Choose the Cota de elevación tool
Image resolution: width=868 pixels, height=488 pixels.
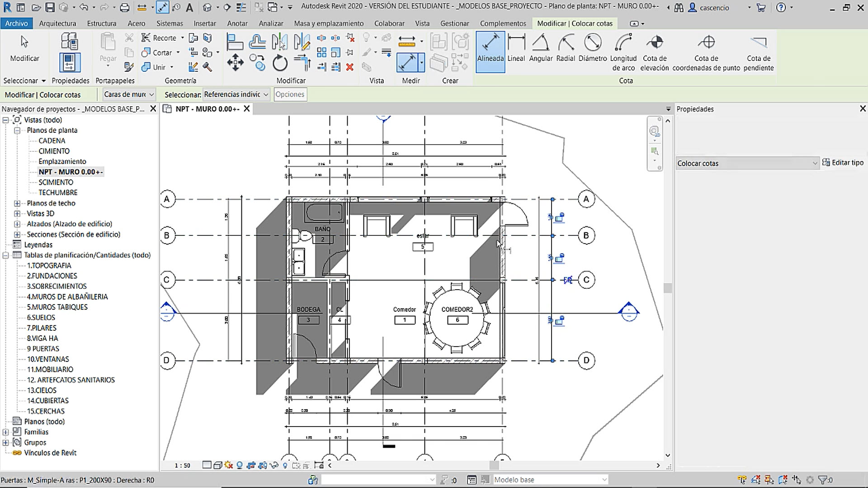click(654, 52)
